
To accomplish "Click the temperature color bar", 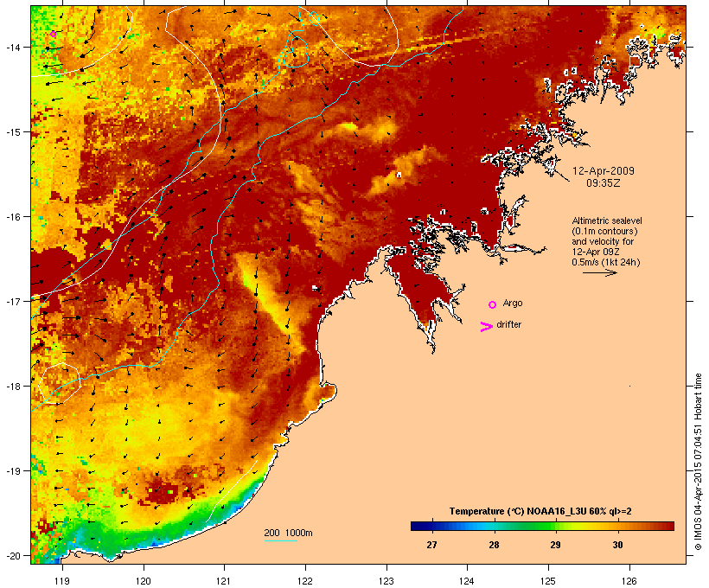I will 542,526.
